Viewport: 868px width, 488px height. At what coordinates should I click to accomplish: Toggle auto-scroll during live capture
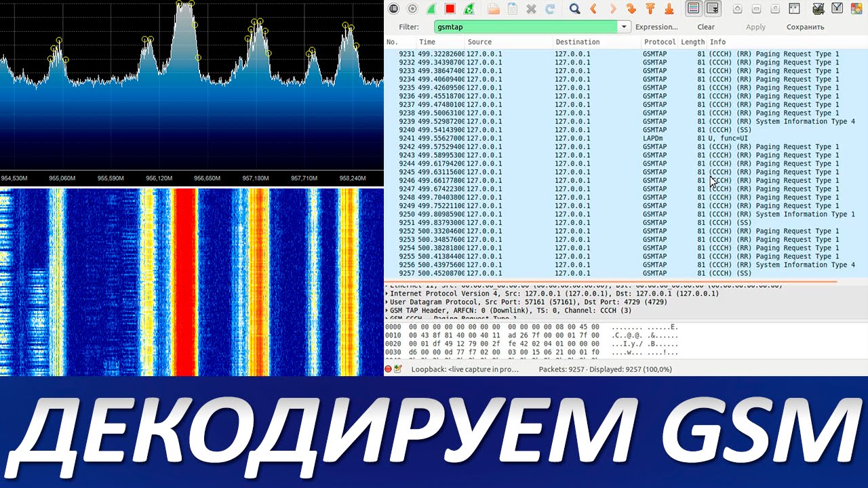pos(712,9)
